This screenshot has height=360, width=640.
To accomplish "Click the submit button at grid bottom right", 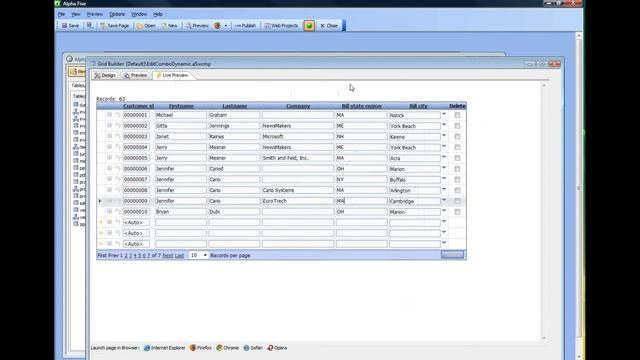I will click(452, 255).
